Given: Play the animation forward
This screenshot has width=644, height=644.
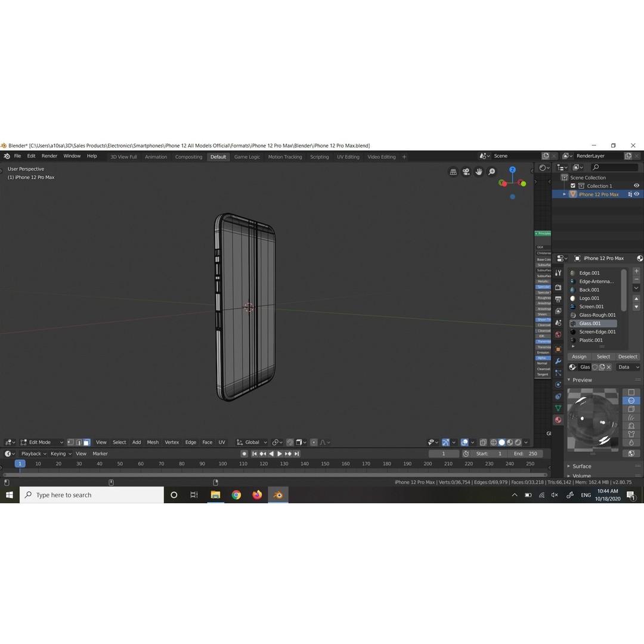Looking at the screenshot, I should click(279, 454).
